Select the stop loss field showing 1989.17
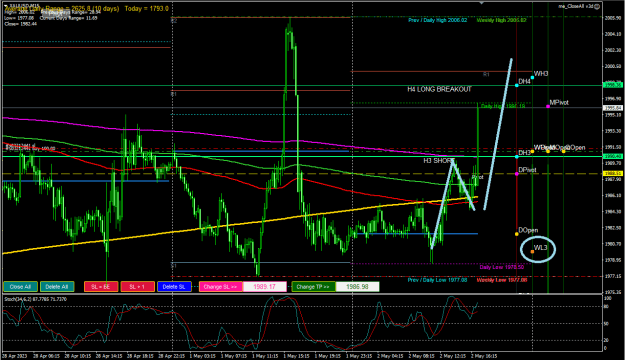625x360 pixels. click(265, 287)
